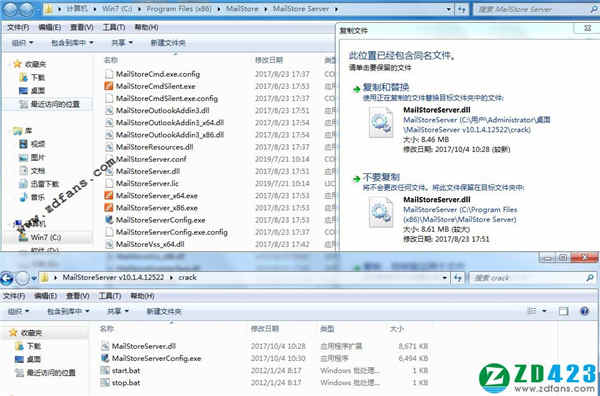Click Copy and Replace green arrow
600x396 pixels.
click(x=357, y=89)
